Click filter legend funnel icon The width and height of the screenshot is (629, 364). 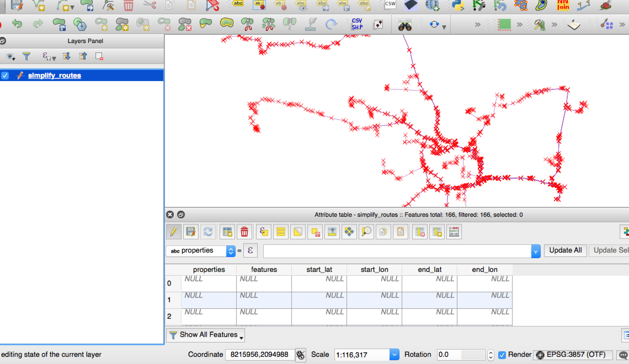[x=26, y=56]
